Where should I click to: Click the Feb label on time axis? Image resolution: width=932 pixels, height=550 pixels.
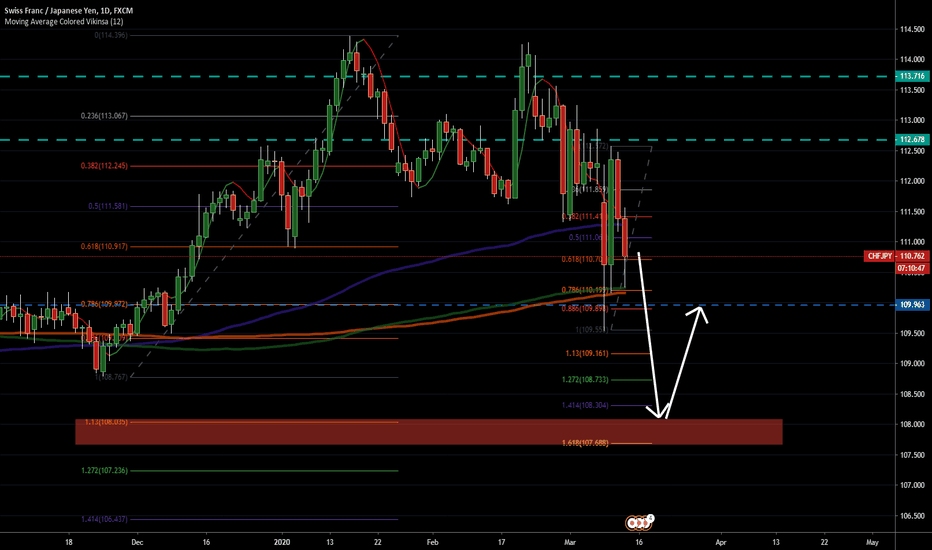(433, 542)
